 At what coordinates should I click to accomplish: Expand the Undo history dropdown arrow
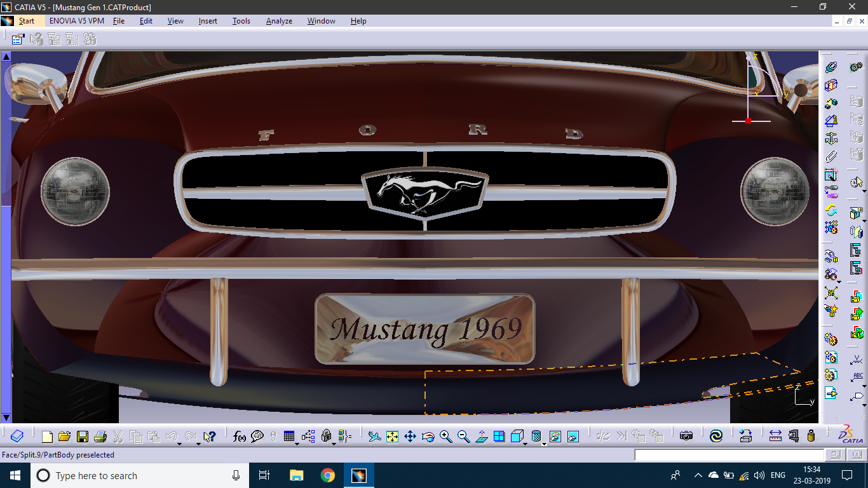[x=179, y=444]
